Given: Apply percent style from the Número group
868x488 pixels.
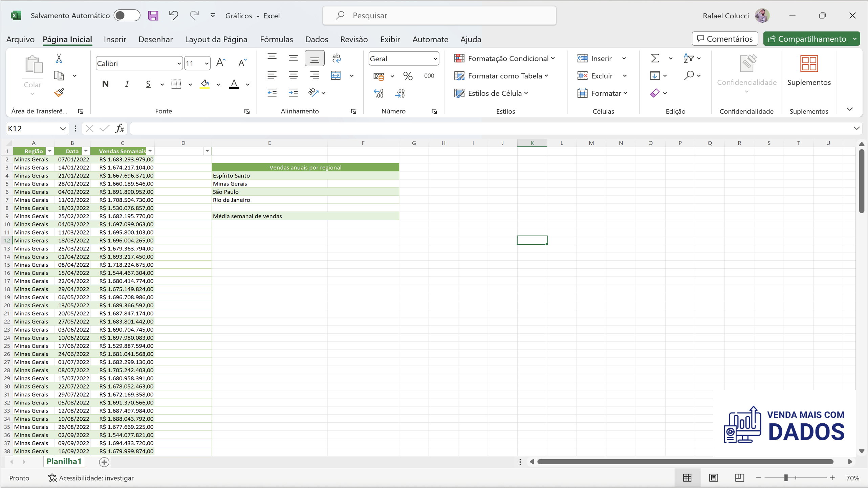Looking at the screenshot, I should [x=408, y=76].
